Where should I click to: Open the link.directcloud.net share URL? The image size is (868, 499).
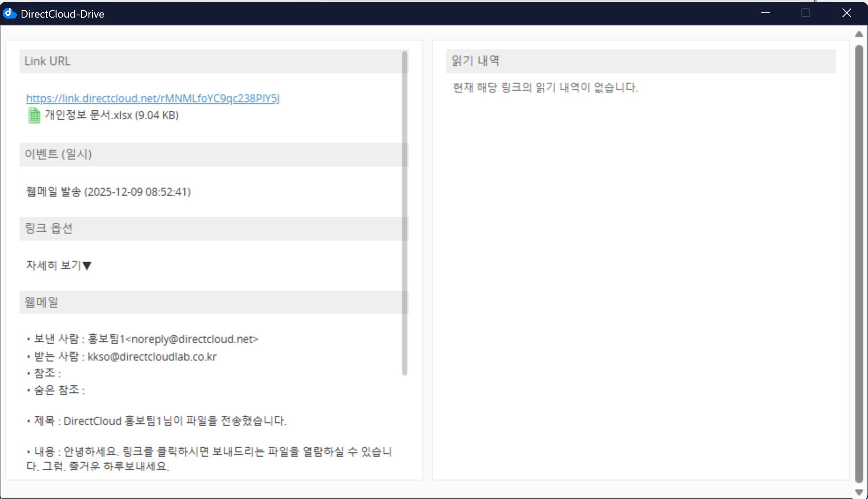tap(153, 98)
